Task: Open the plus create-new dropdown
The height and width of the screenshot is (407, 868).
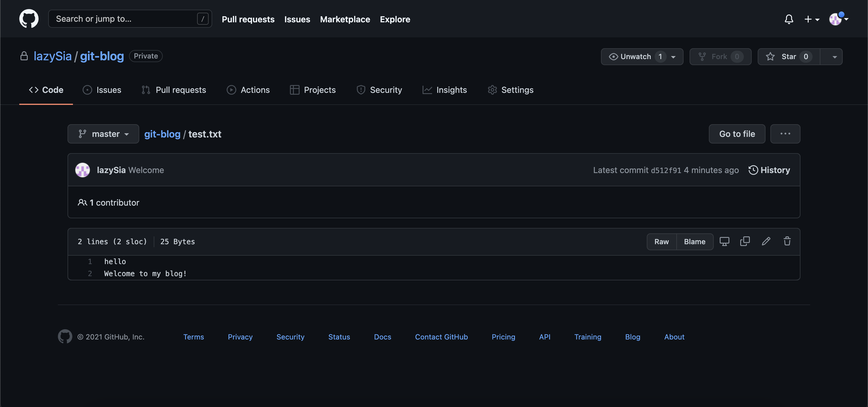Action: [812, 19]
